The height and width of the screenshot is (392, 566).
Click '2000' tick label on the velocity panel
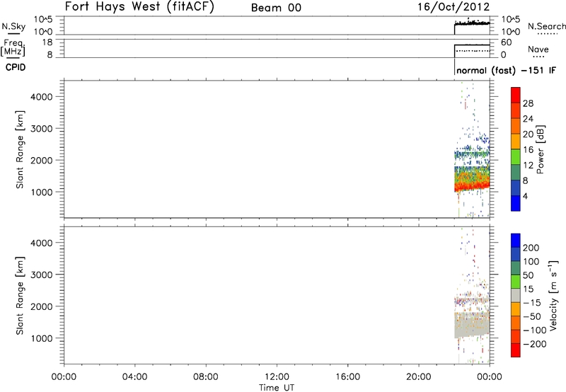pos(42,306)
